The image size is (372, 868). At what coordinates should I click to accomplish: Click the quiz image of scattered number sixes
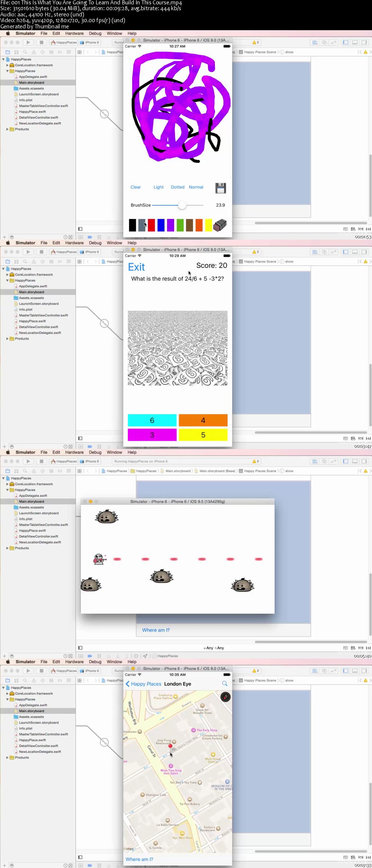point(178,348)
